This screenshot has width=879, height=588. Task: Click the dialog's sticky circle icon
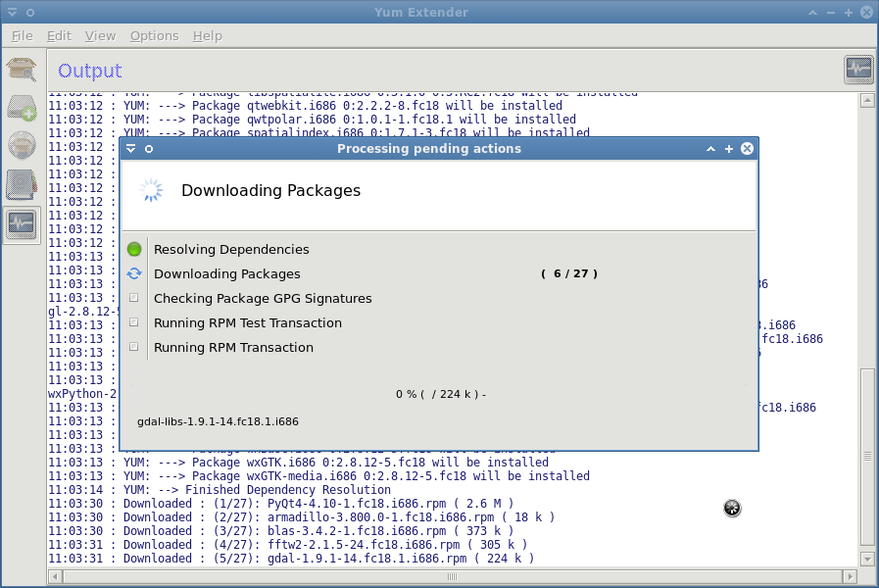coord(149,149)
